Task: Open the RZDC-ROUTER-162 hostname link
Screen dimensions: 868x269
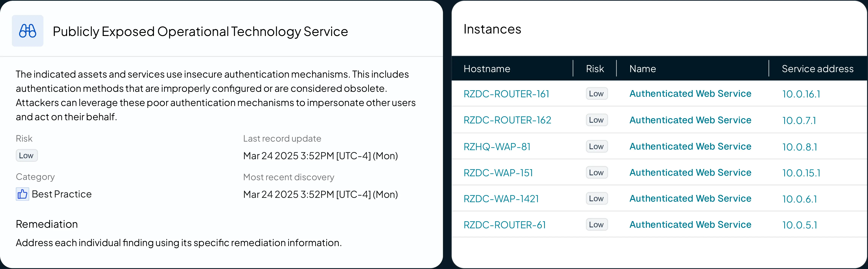Action: click(x=507, y=120)
